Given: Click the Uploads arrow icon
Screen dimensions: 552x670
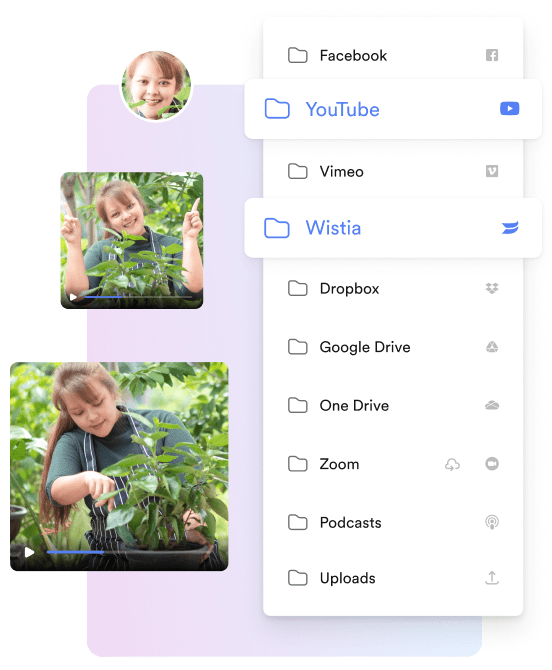Looking at the screenshot, I should pyautogui.click(x=492, y=578).
